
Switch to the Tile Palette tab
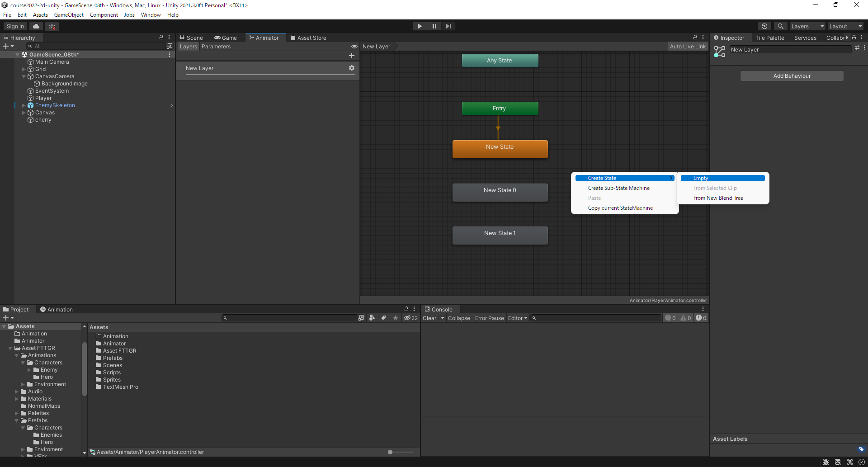(x=769, y=38)
